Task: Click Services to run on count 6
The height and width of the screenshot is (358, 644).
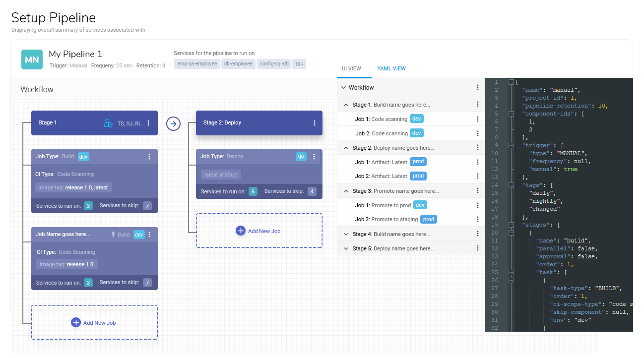Action: click(x=253, y=191)
